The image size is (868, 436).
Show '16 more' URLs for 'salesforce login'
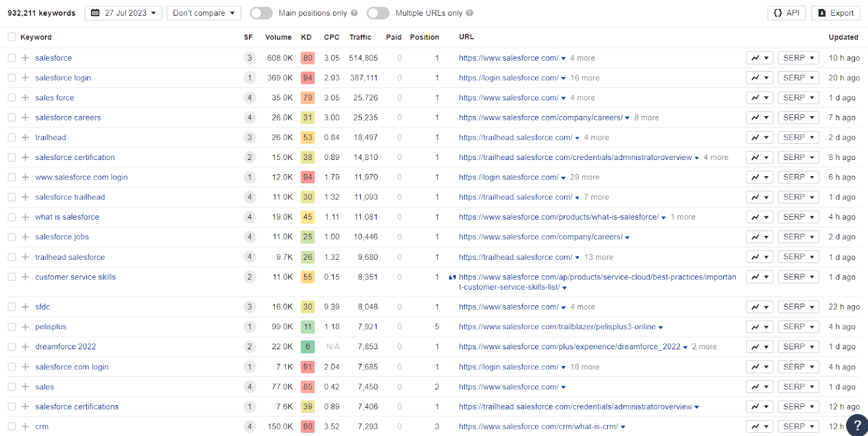(585, 78)
